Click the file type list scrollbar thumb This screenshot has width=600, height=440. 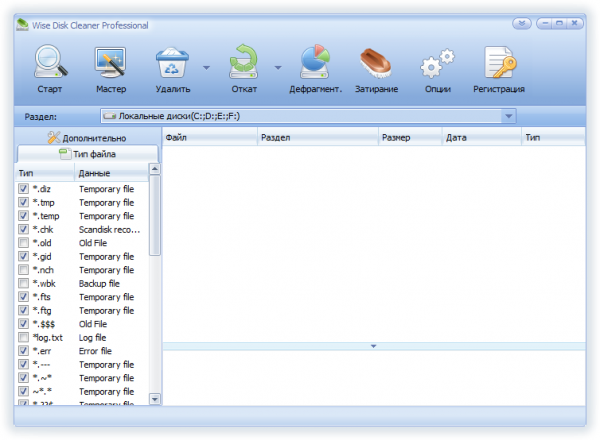155,215
